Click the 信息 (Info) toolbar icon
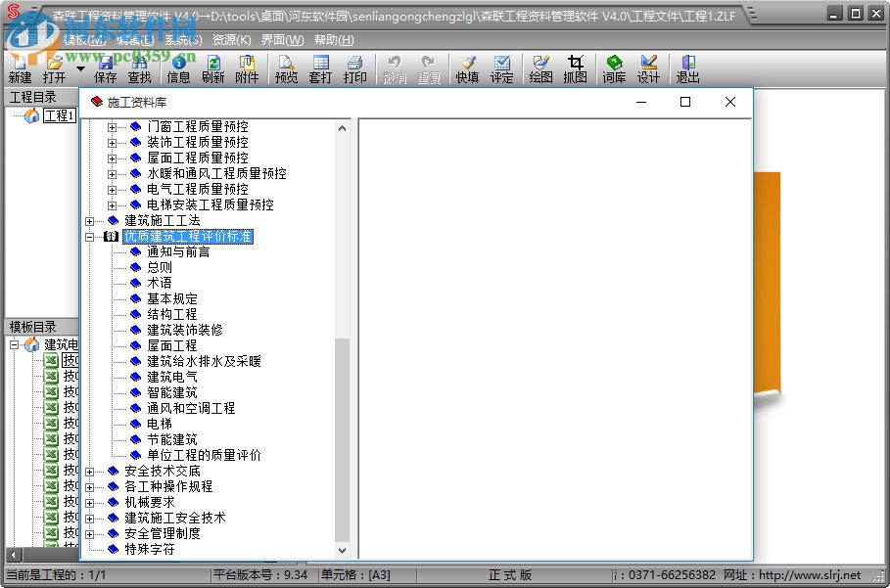The image size is (890, 588). tap(178, 69)
